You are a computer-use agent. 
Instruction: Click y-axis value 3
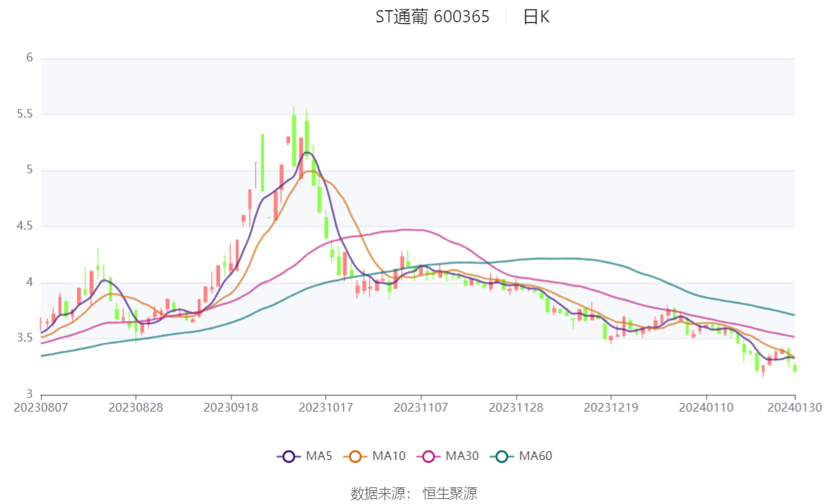point(30,394)
